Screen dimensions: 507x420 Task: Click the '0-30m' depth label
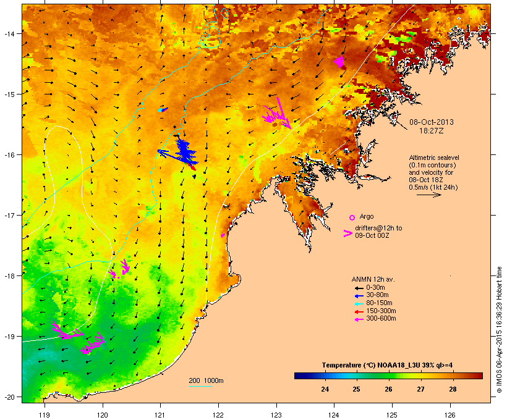click(375, 288)
